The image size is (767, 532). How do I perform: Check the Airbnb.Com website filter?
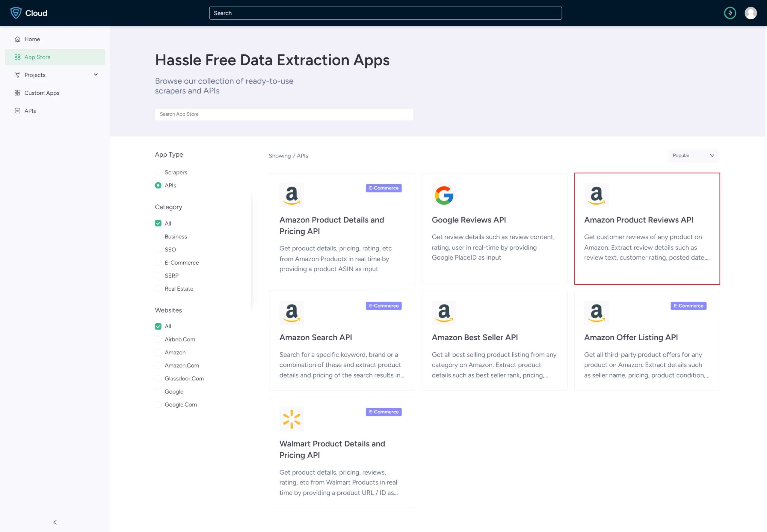click(158, 339)
